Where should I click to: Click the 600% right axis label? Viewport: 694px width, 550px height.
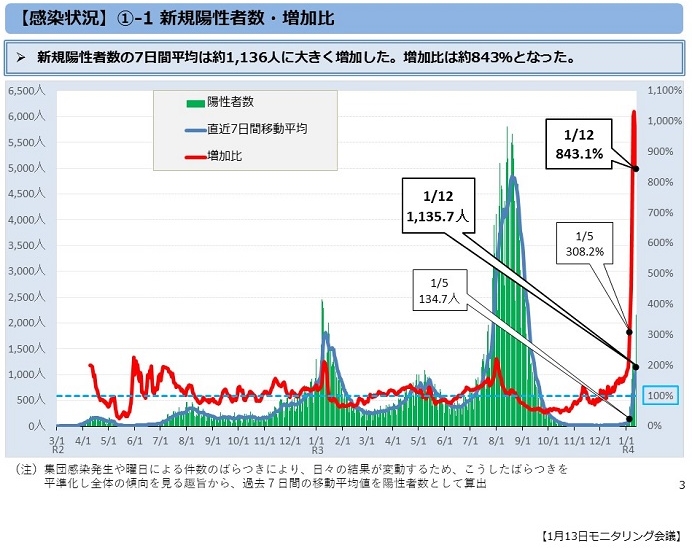coord(660,242)
